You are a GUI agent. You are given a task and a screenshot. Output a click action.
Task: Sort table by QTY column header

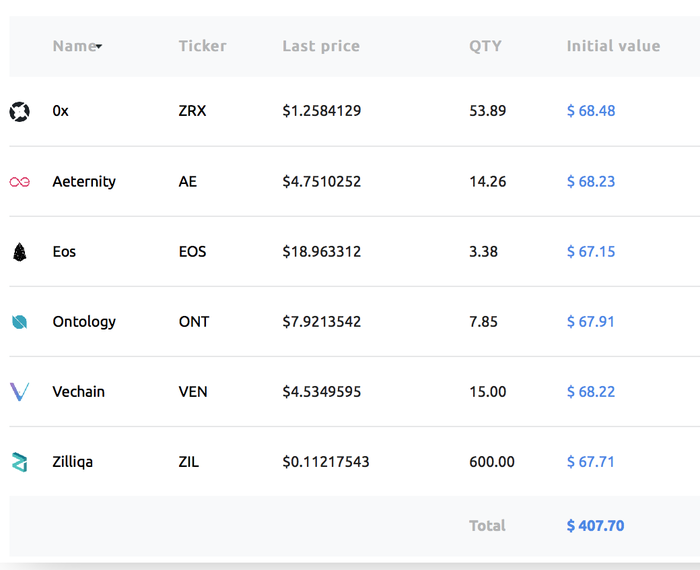(x=485, y=46)
